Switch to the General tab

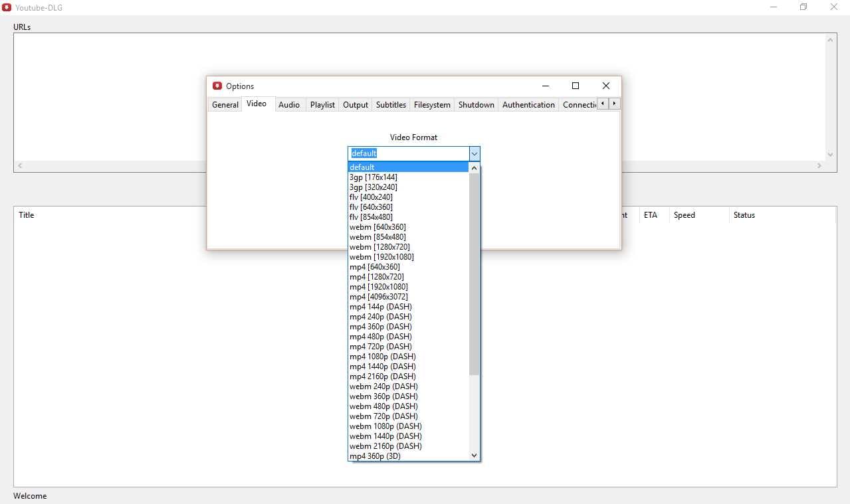click(x=225, y=104)
